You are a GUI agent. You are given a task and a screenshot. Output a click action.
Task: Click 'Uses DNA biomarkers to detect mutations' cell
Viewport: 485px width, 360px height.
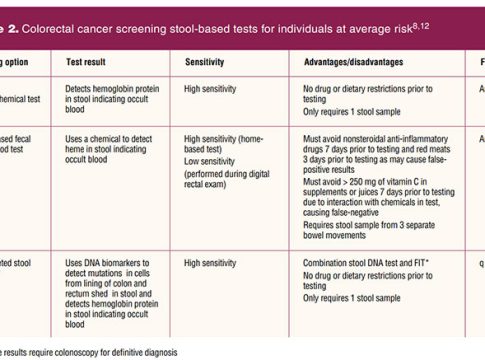112,293
